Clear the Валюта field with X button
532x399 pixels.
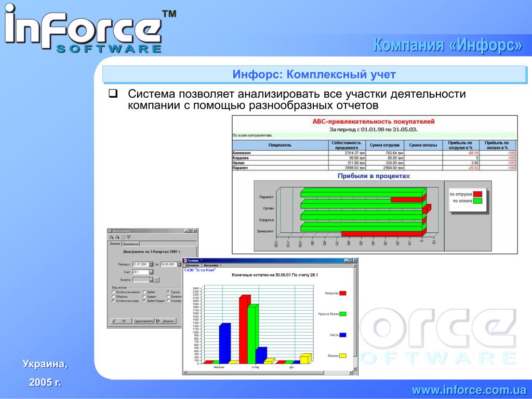156,280
